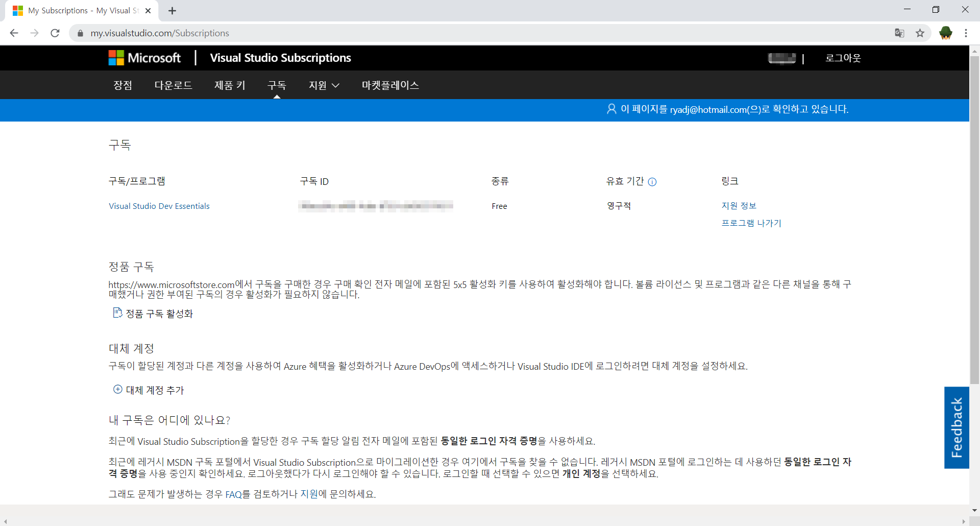Open the Google Translate icon in the address bar
The width and height of the screenshot is (980, 526).
(899, 33)
